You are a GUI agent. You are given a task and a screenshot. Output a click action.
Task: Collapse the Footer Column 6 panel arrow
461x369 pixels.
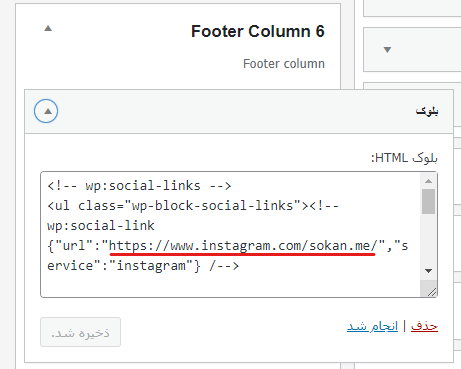[48, 28]
